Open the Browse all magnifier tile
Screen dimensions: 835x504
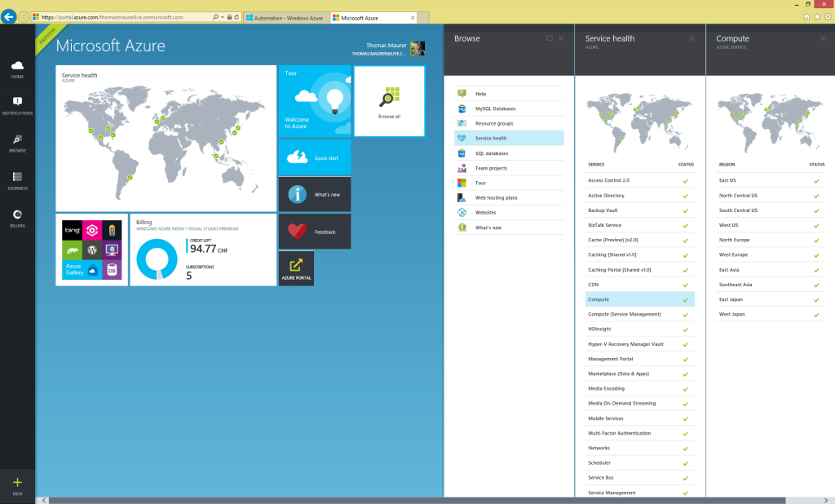(x=389, y=101)
